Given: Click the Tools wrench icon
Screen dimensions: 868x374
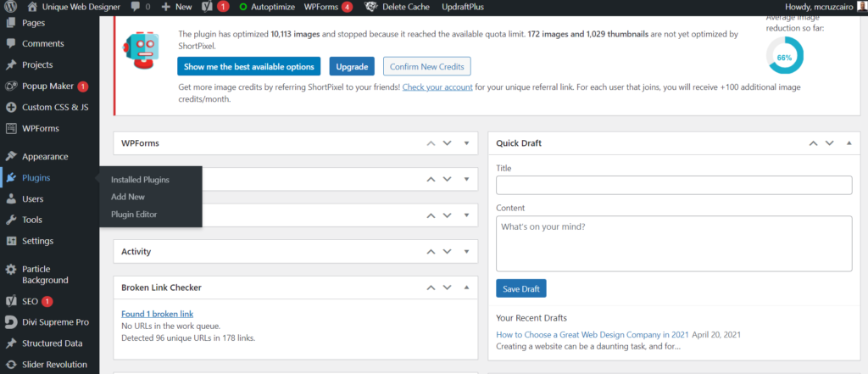Looking at the screenshot, I should coord(10,220).
